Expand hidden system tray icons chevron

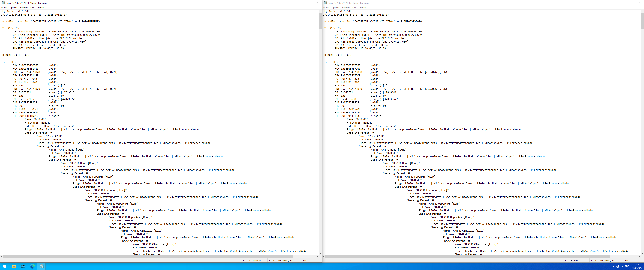613,266
